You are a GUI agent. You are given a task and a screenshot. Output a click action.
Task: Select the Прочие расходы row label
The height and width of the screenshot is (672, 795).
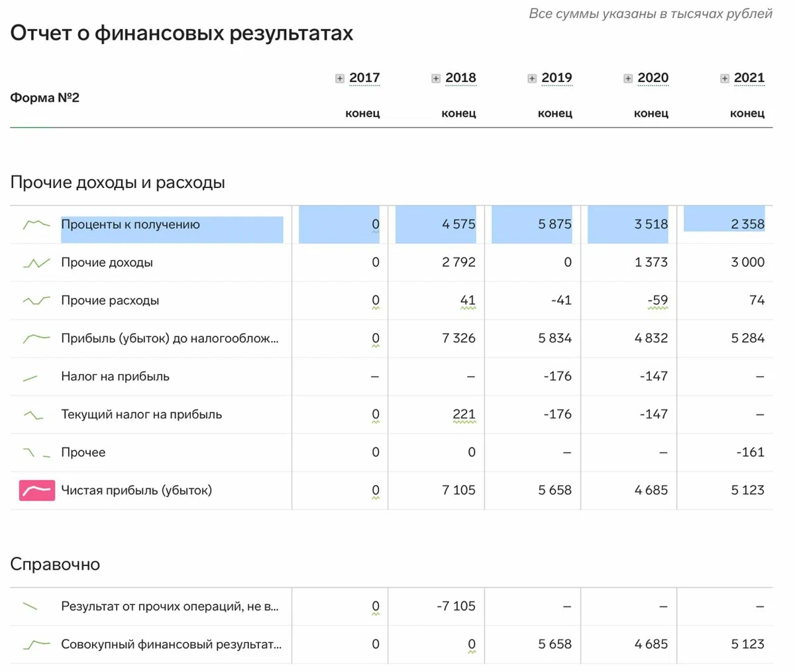(x=110, y=301)
